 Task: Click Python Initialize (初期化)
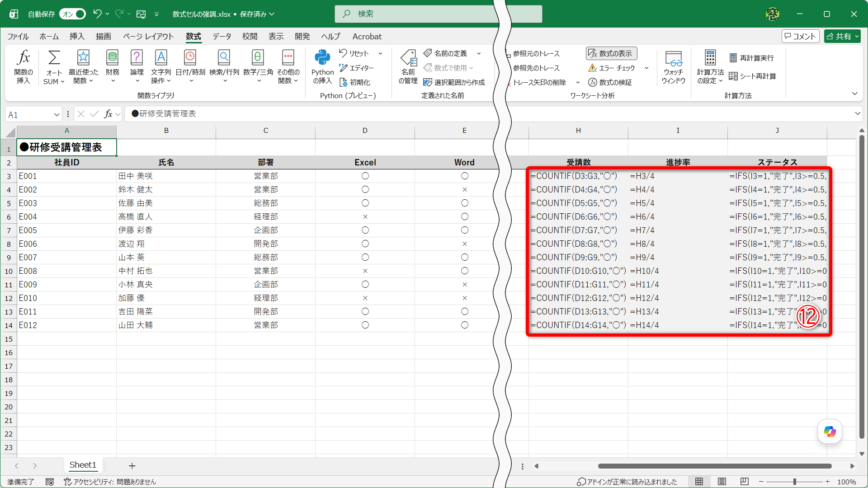click(355, 82)
